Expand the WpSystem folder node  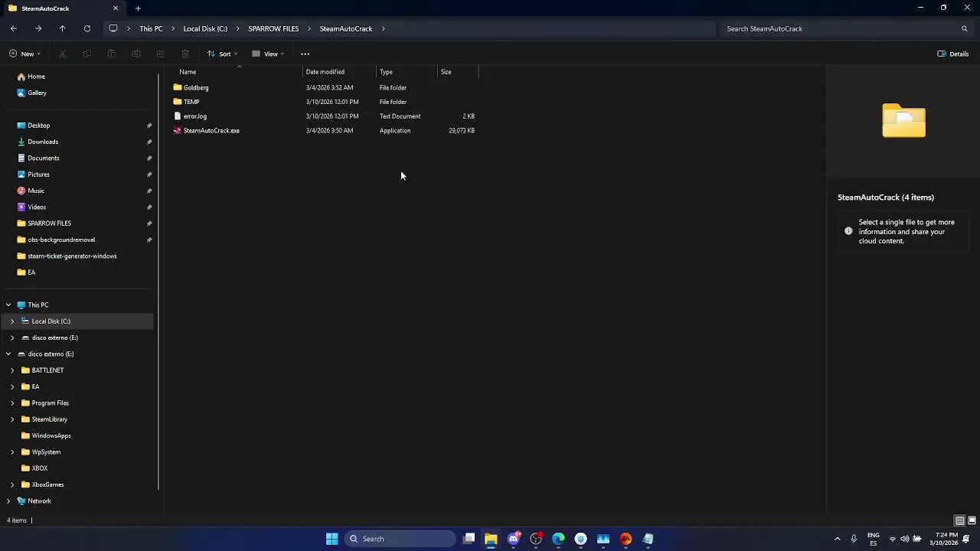point(12,452)
